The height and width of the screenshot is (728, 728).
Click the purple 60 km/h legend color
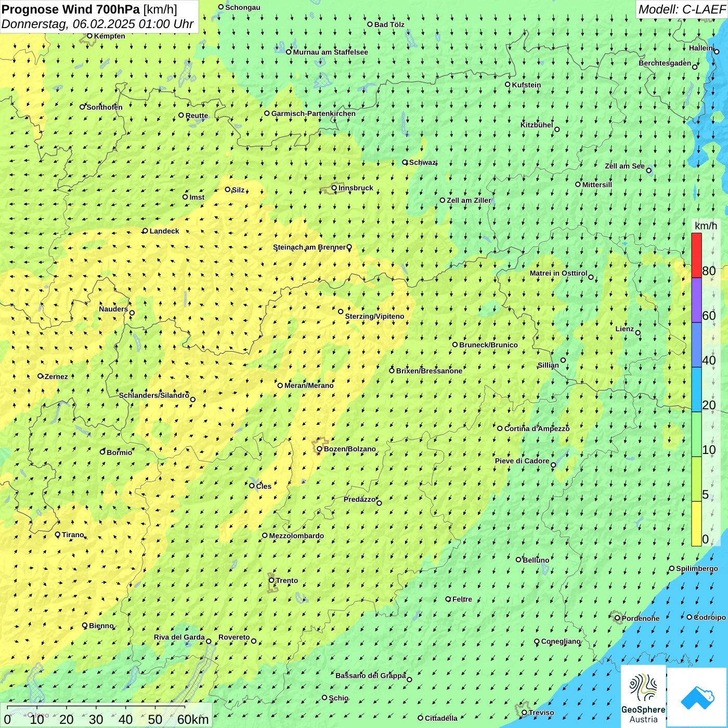pyautogui.click(x=696, y=300)
